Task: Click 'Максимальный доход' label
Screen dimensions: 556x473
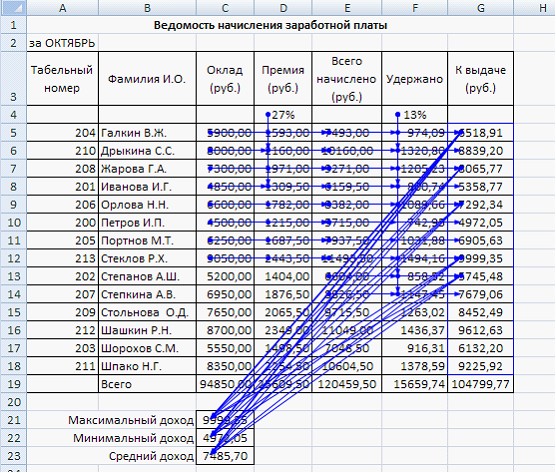Action: 131,420
